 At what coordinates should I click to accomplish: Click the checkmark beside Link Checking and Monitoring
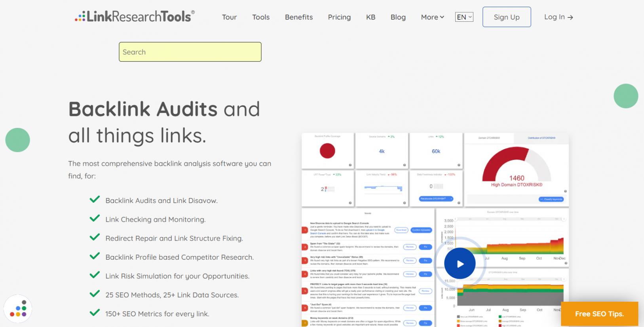tap(95, 219)
